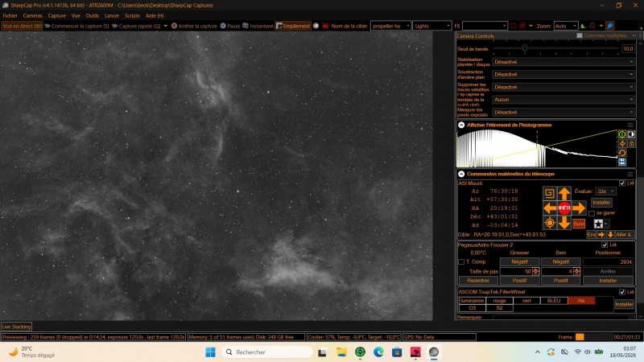
Task: Toggle the T. Comp checkbox
Action: [x=461, y=262]
